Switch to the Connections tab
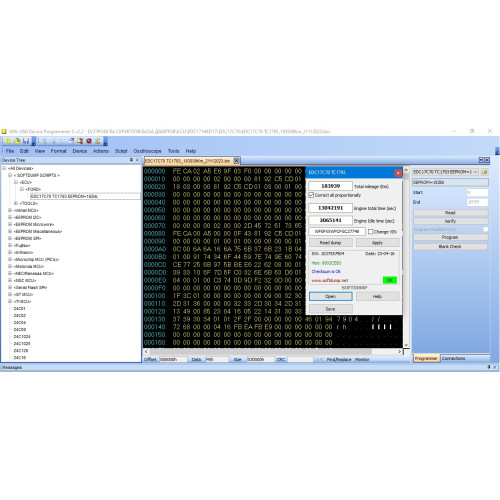This screenshot has width=500, height=500. [453, 358]
